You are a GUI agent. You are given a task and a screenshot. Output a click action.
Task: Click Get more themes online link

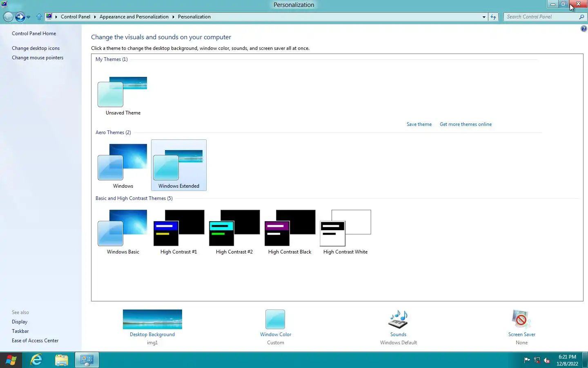click(465, 124)
